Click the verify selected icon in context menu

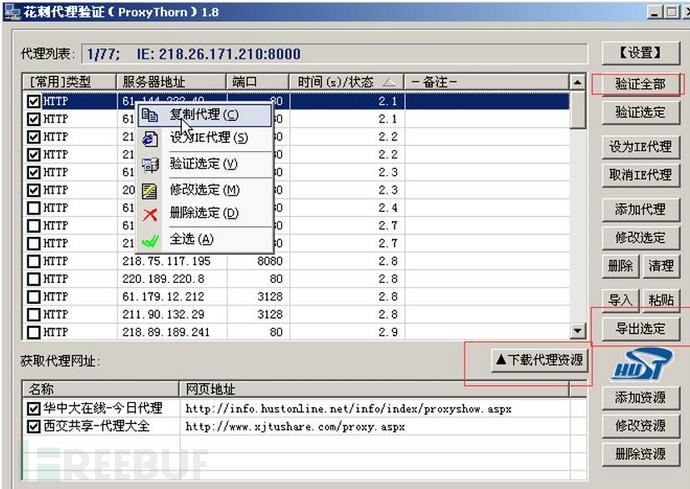tap(150, 165)
